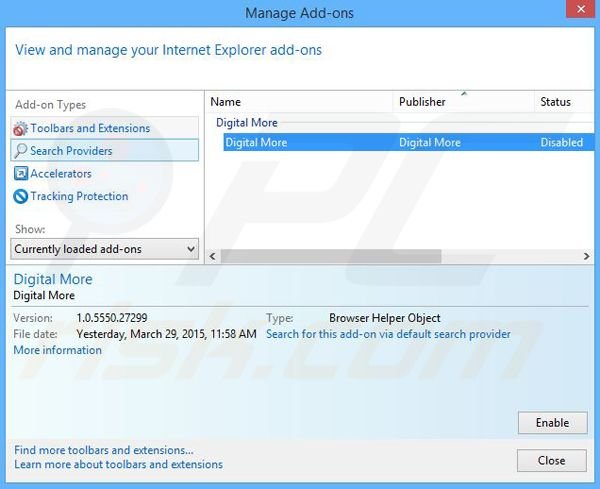This screenshot has height=489, width=600.
Task: Click Search for this add-on via default provider
Action: 388,334
